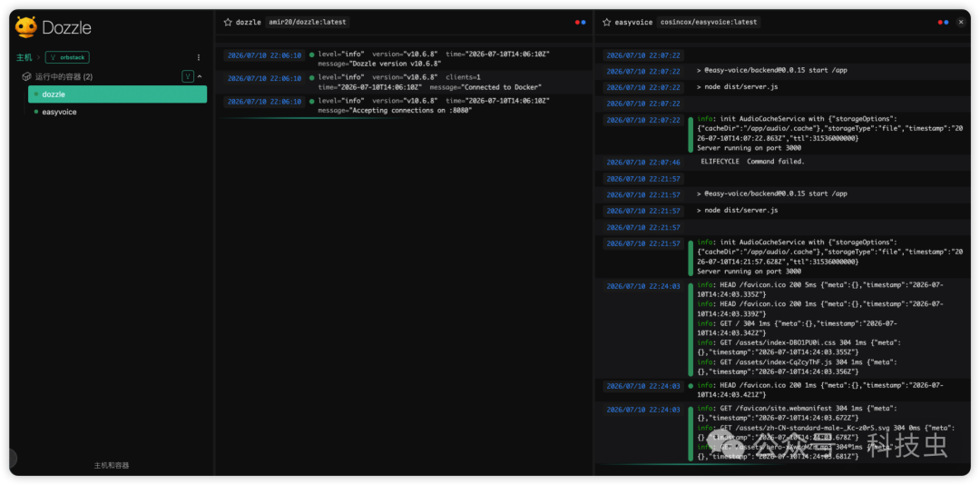Select the orbstack host badge
This screenshot has width=980, height=485.
tap(67, 57)
